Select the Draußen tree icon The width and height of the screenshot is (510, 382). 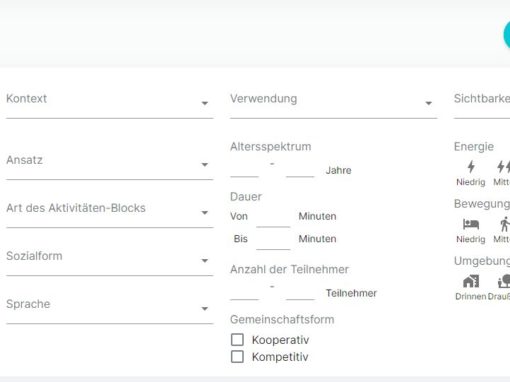(504, 281)
